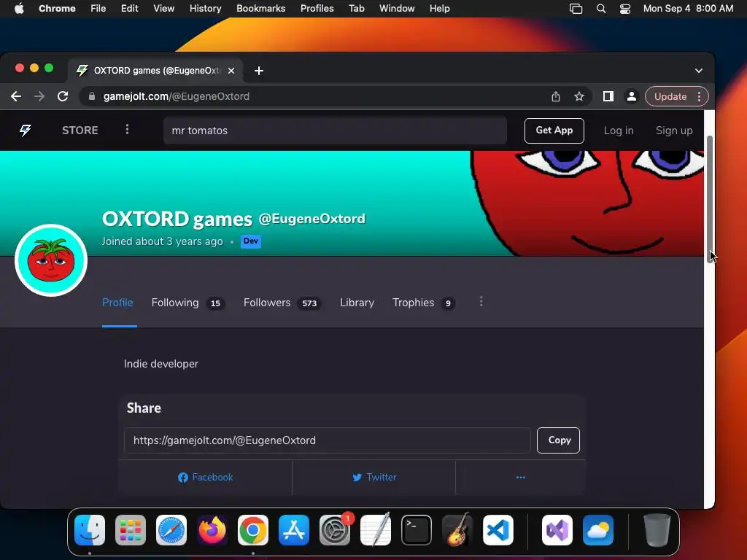The width and height of the screenshot is (747, 560).
Task: Share the profile on Twitter
Action: [374, 477]
